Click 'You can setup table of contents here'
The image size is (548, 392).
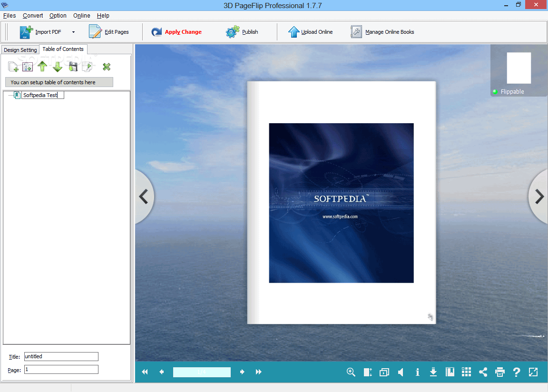pos(59,82)
